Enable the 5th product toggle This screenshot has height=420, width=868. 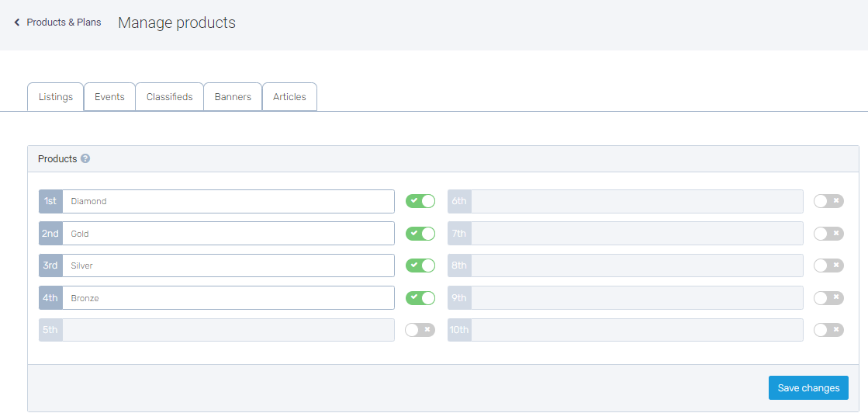click(x=420, y=330)
